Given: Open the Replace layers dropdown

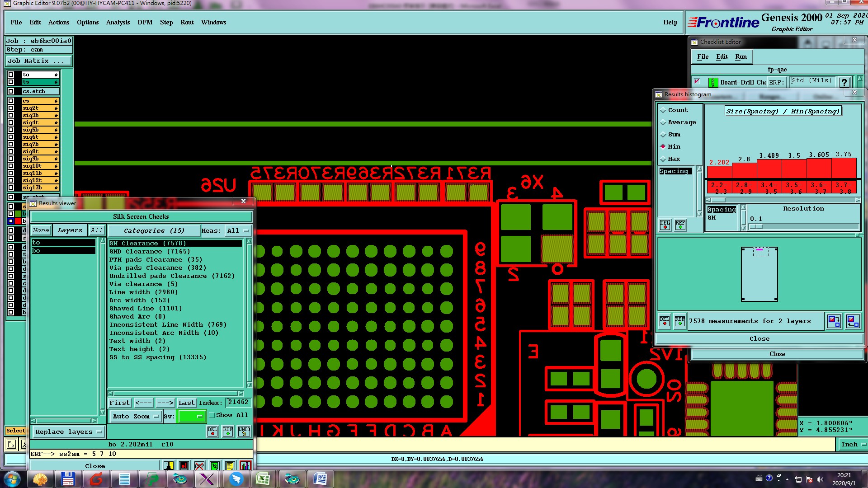Looking at the screenshot, I should pos(68,432).
